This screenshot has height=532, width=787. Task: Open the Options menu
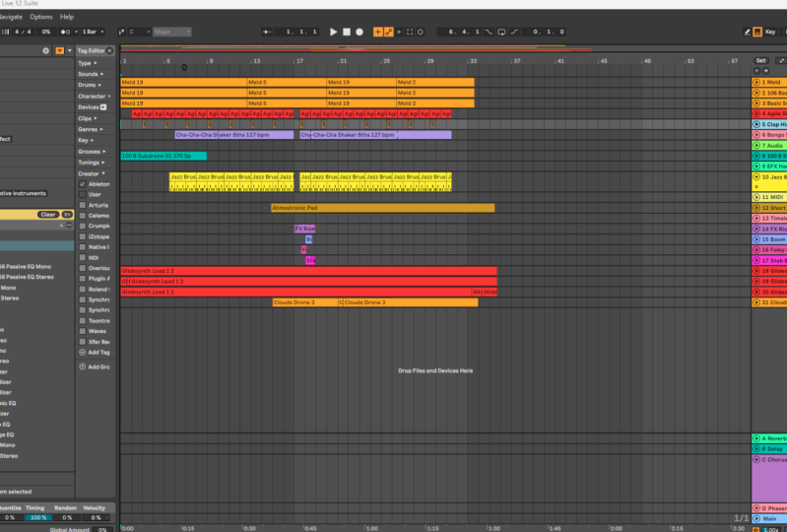41,17
